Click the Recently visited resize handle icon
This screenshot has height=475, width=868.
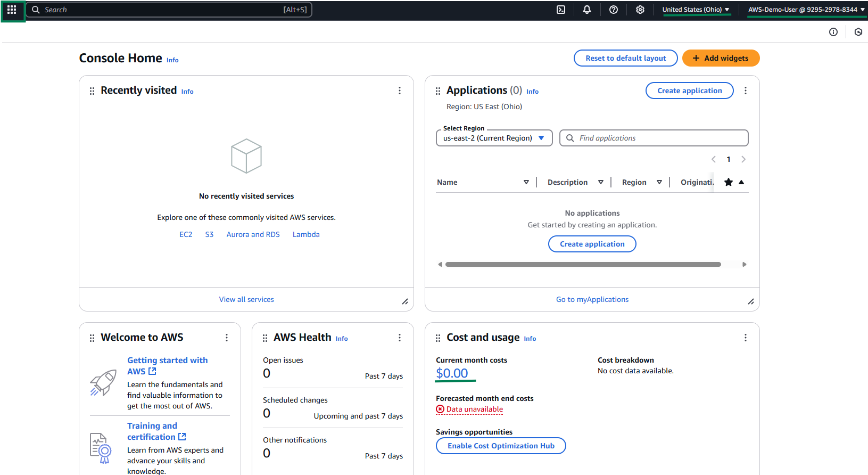[x=405, y=301]
